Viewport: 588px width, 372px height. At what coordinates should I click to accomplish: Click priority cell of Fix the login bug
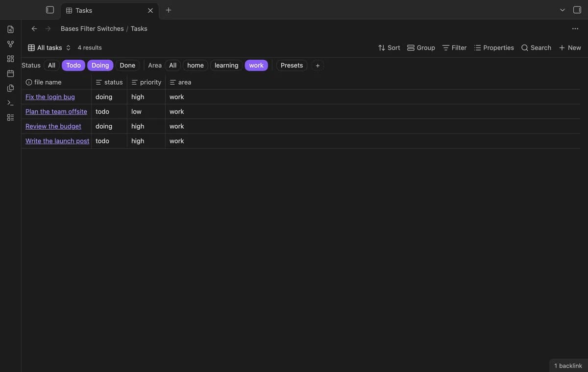coord(146,97)
